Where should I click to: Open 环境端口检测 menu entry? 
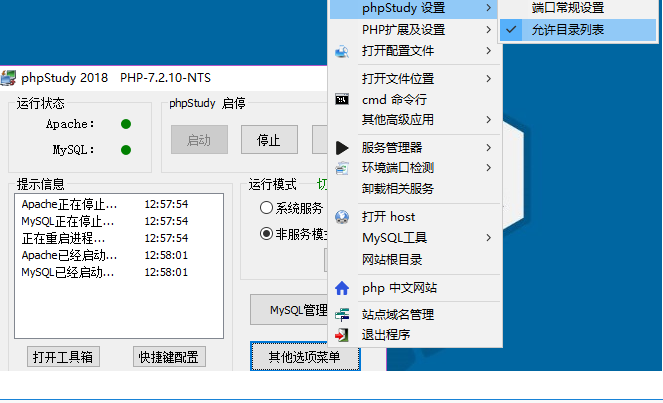[415, 168]
